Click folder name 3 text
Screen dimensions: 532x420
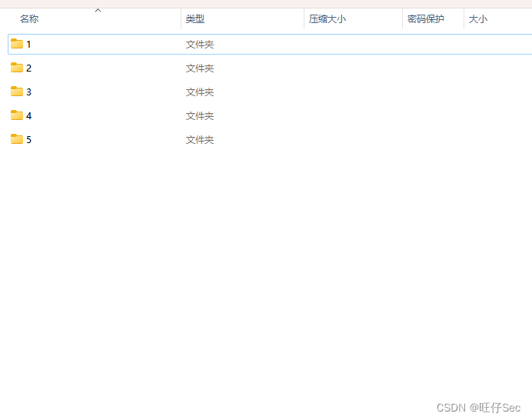29,92
